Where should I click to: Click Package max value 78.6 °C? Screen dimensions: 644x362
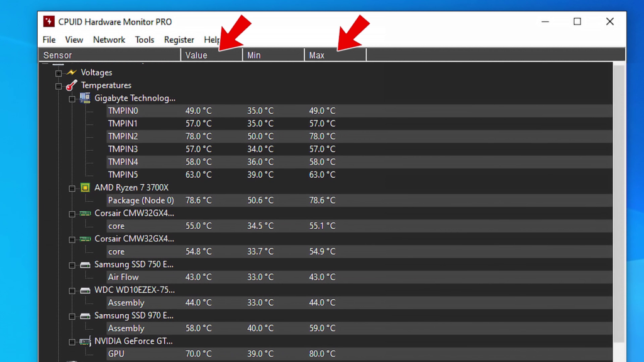click(x=323, y=200)
